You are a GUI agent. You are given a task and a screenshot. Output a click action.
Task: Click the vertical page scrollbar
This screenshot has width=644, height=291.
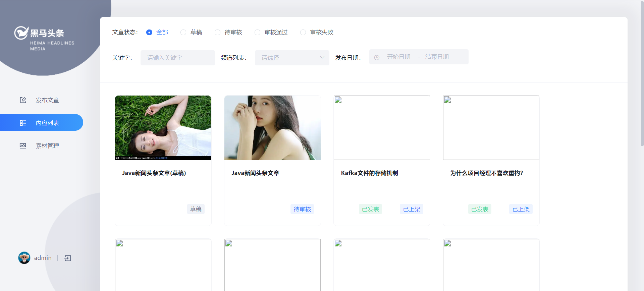tap(642, 74)
